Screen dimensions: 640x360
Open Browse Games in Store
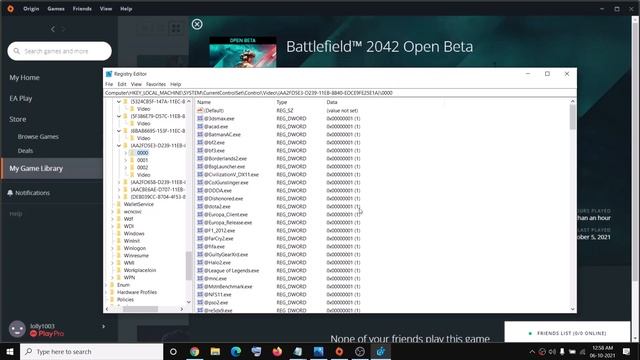(38, 137)
